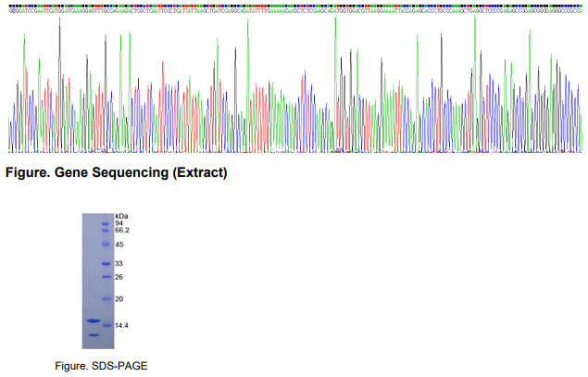Select the 14.4 kDa marker label

pyautogui.click(x=120, y=326)
